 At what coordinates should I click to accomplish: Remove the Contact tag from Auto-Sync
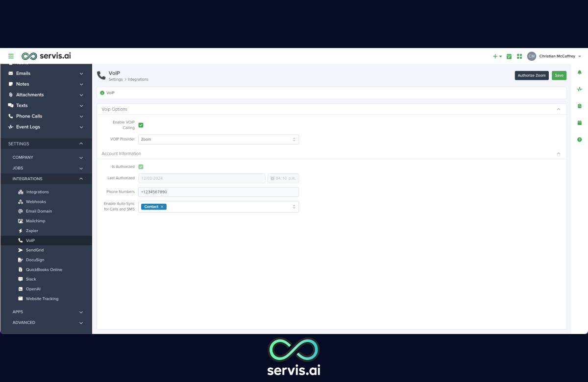(x=162, y=207)
